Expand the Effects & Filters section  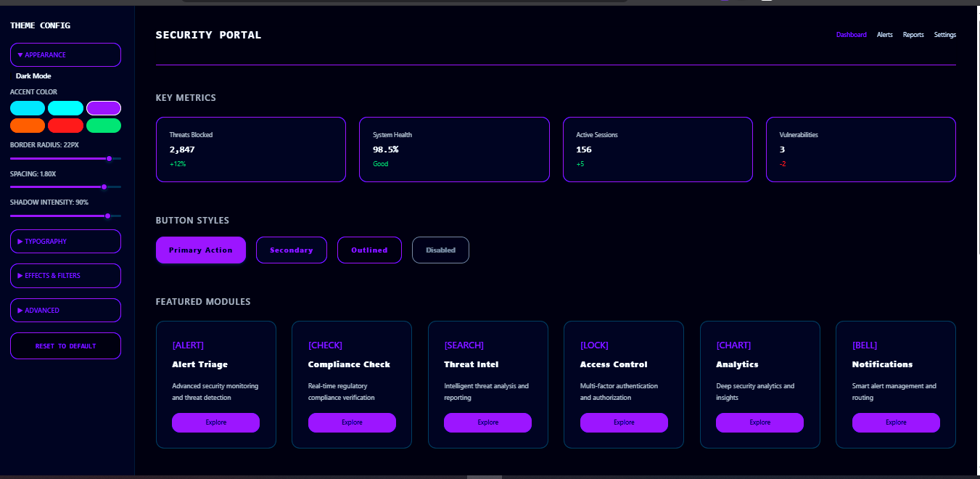[x=65, y=276]
